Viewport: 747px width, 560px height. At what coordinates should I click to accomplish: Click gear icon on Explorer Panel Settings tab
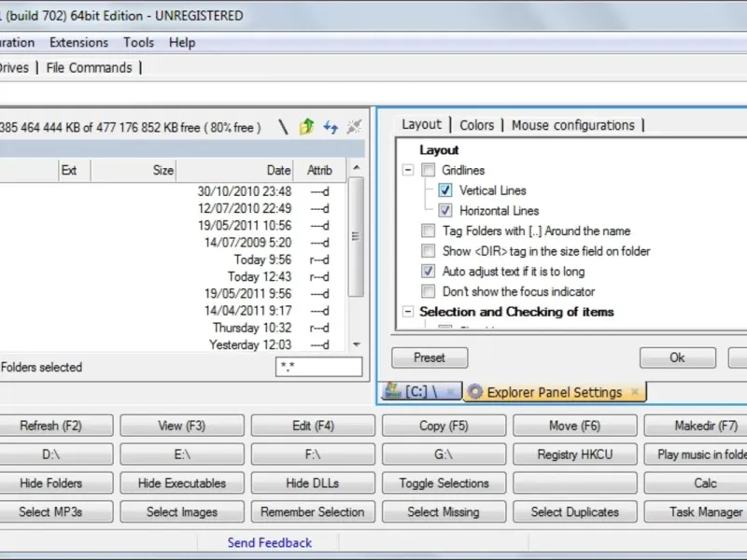coord(474,392)
